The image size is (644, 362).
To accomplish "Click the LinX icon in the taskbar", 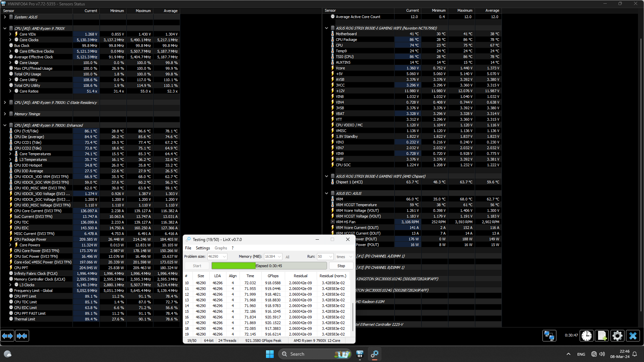I will pyautogui.click(x=375, y=354).
